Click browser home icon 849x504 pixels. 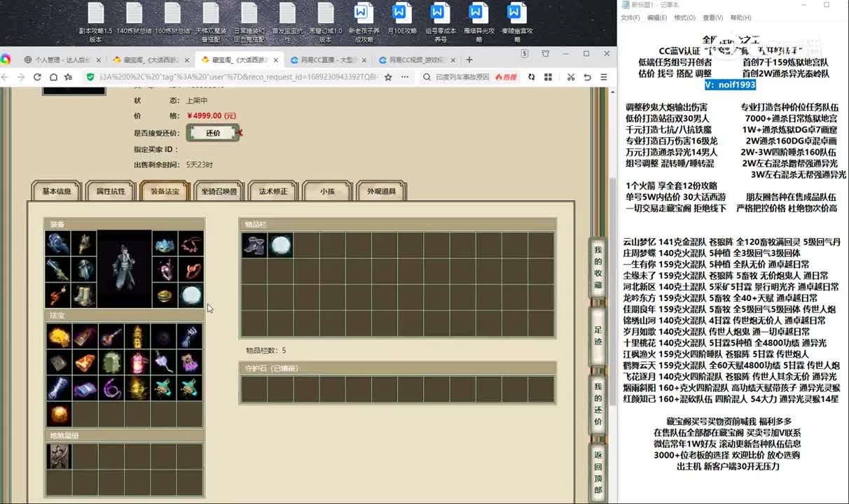point(53,77)
